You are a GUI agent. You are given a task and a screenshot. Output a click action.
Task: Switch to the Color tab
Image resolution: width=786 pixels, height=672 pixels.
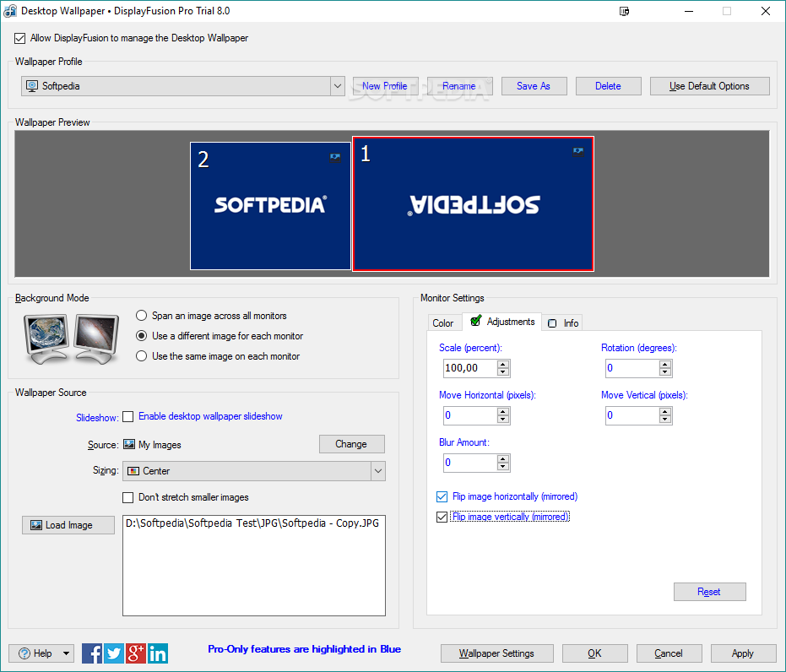click(443, 323)
